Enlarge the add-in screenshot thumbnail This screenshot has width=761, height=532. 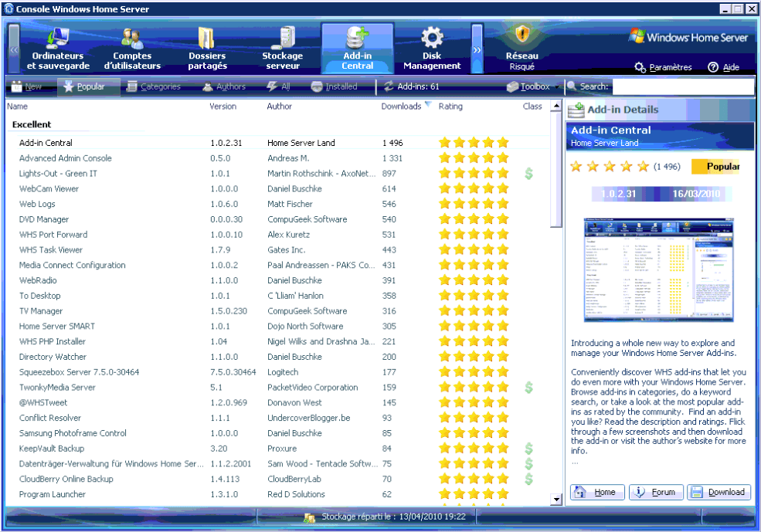coord(658,270)
